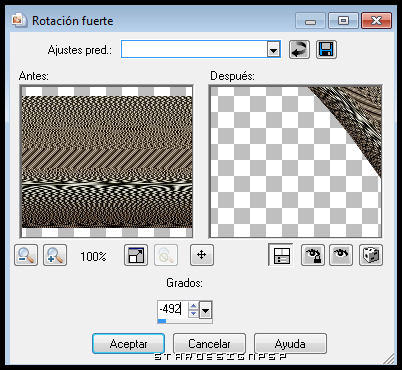Click the Rotación fuerte title bar app icon

pyautogui.click(x=19, y=20)
